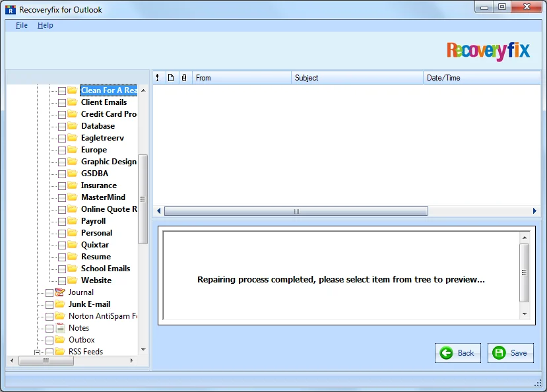Image resolution: width=547 pixels, height=392 pixels.
Task: Tick the Journal checkbox
Action: (49, 293)
